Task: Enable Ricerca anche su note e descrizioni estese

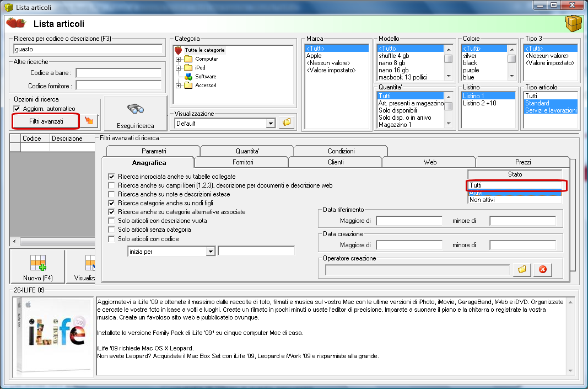Action: point(111,194)
